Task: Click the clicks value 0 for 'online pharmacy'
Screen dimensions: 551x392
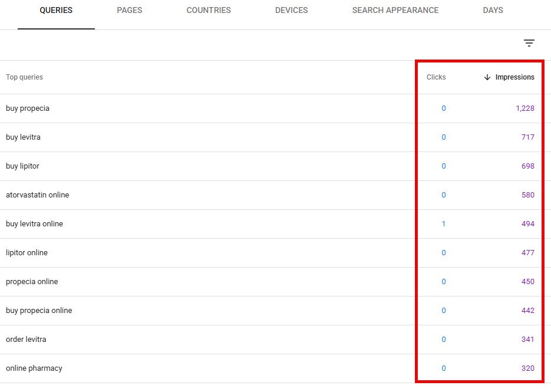Action: (x=444, y=368)
